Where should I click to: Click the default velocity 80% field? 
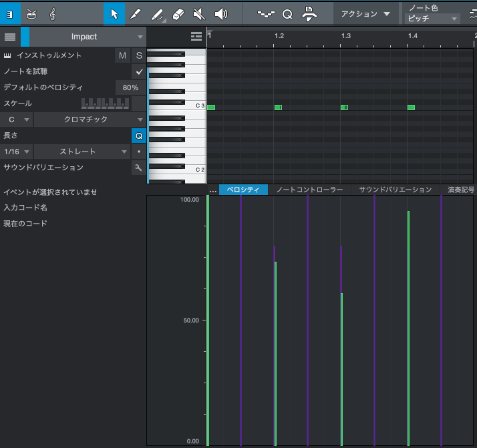(x=130, y=87)
